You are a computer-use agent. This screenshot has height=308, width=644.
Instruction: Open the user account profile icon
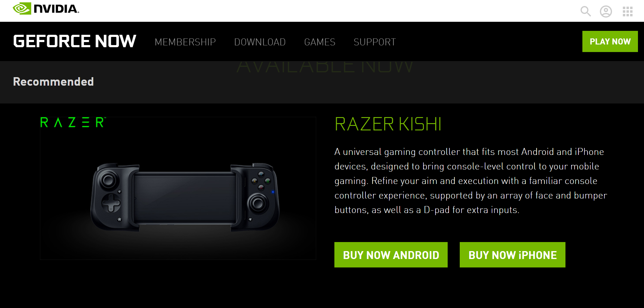[606, 11]
